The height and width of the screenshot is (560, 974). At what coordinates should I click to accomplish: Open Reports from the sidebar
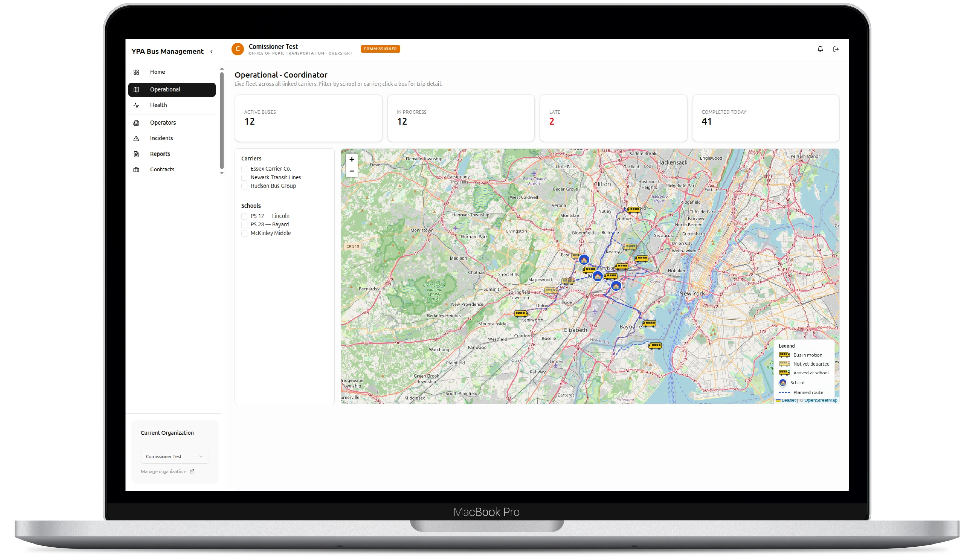click(172, 154)
